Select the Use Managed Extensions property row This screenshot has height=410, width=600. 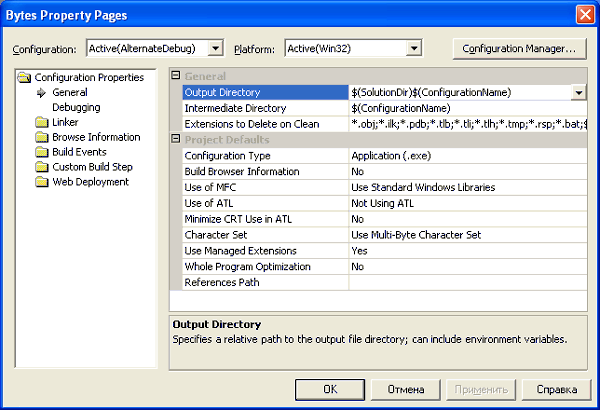pos(264,250)
